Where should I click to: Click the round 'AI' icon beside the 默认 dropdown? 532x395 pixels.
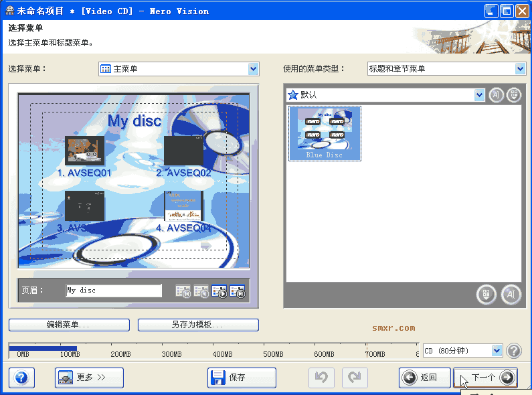[x=497, y=95]
